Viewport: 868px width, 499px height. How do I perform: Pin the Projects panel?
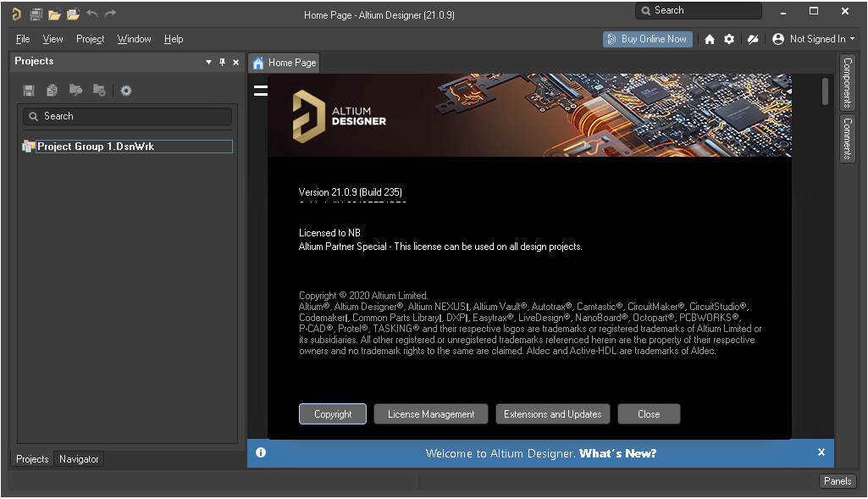point(223,62)
